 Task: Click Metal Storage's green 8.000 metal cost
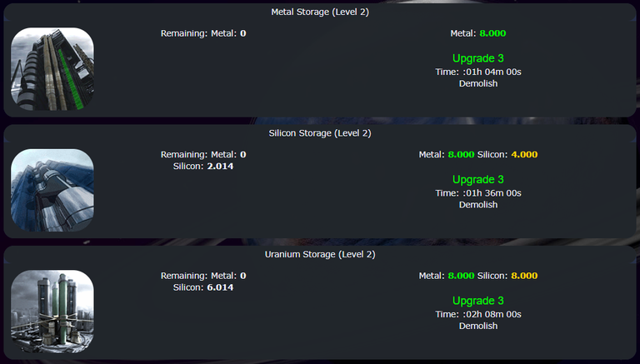492,33
